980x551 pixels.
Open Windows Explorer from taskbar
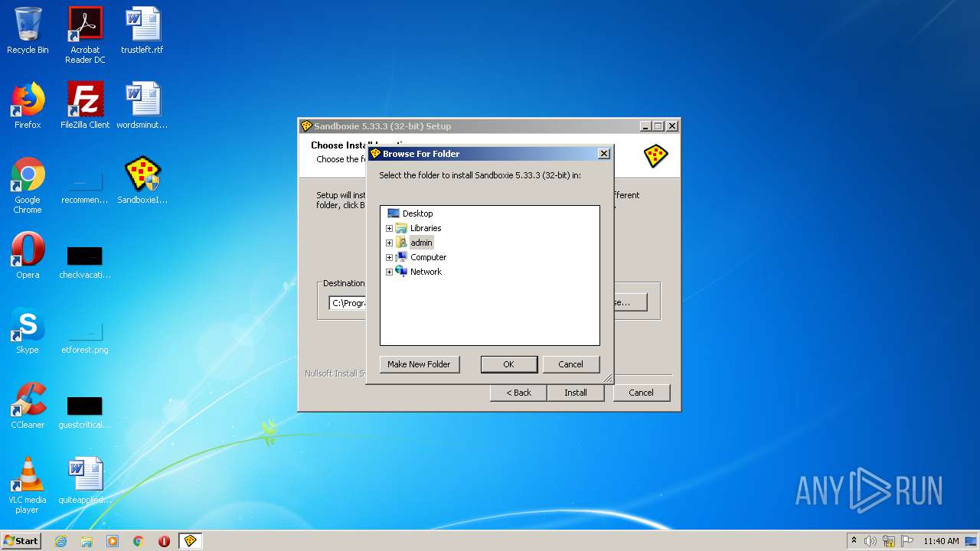pos(87,541)
